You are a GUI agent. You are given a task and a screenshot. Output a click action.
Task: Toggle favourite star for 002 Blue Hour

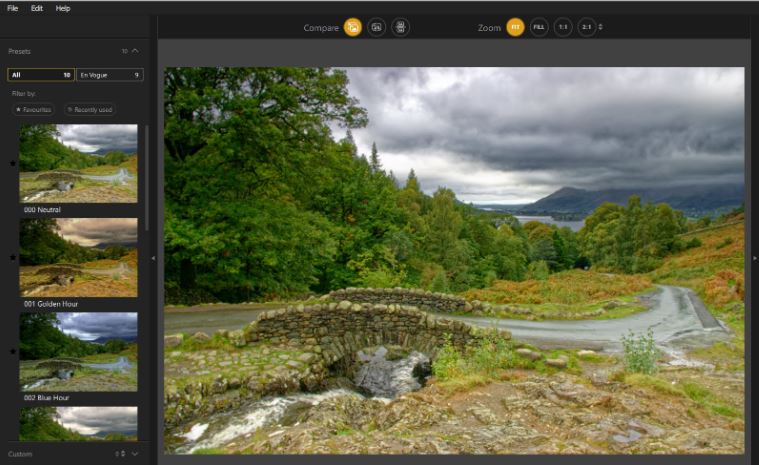pos(13,351)
